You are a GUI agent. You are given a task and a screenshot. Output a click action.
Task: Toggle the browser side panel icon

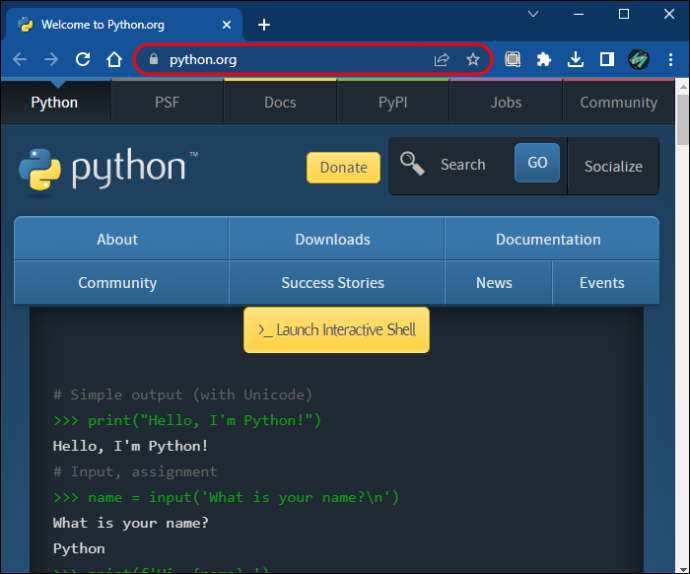pyautogui.click(x=607, y=59)
